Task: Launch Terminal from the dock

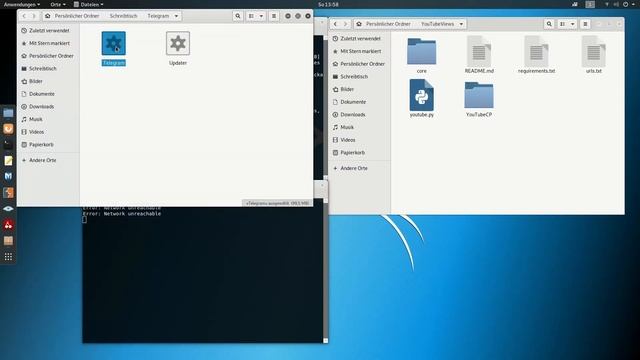Action: (8, 145)
